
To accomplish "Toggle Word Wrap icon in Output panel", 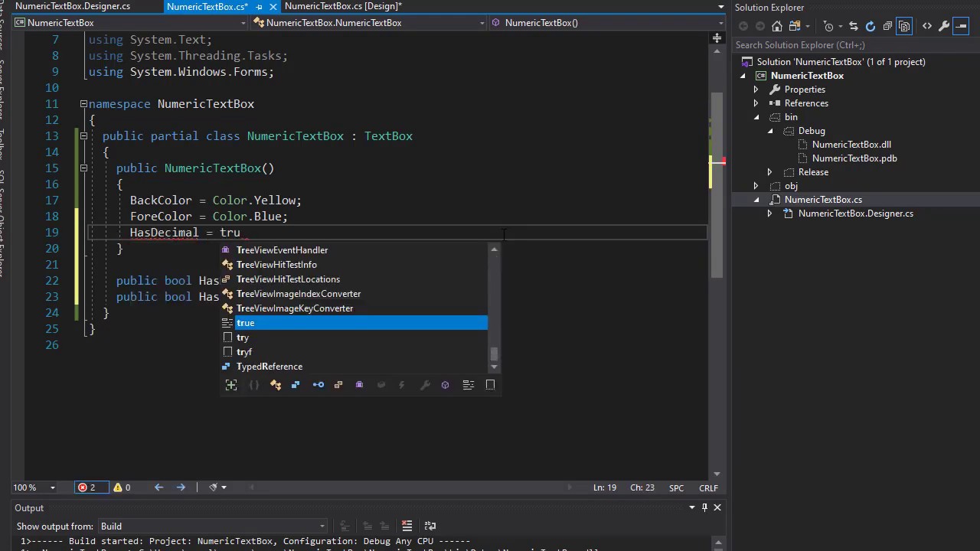I will point(430,526).
